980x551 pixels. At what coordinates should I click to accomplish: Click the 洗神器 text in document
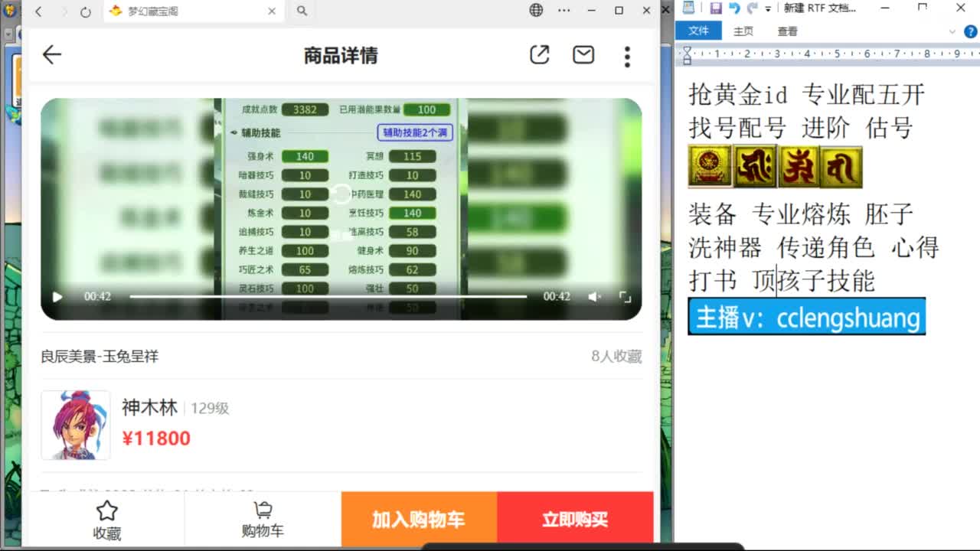tap(725, 247)
